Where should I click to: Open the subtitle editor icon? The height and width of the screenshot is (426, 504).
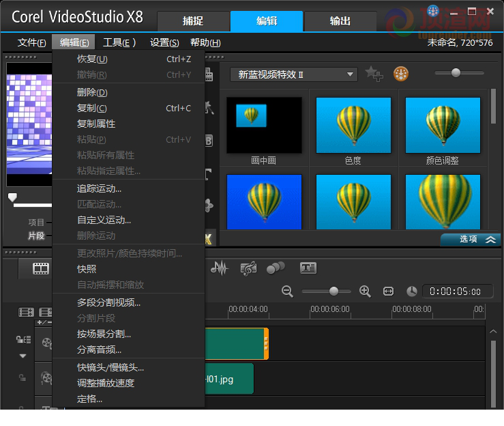pos(308,268)
